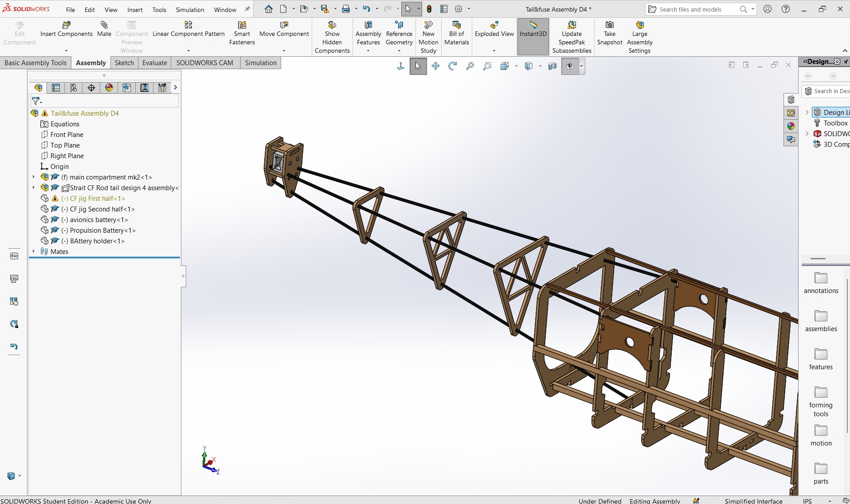Switch to PropertyManager tab icon
Image resolution: width=850 pixels, height=504 pixels.
click(56, 88)
